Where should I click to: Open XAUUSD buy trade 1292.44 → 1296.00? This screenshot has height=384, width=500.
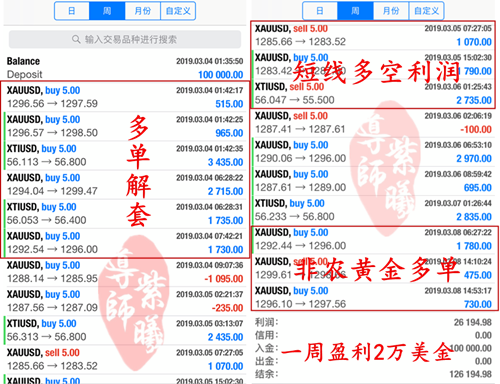pos(373,239)
